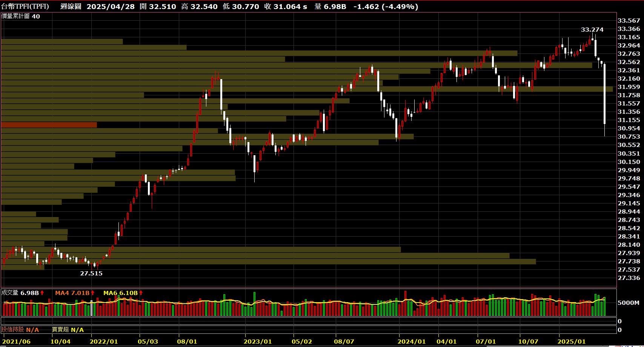Click the 30.954 price axis label
Screen dimensions: 644x347
point(629,128)
